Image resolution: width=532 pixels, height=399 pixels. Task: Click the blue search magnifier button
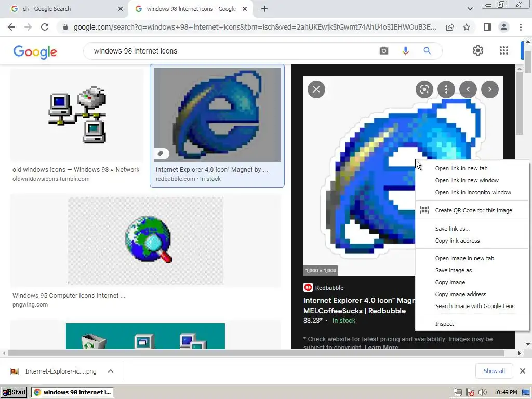click(427, 51)
